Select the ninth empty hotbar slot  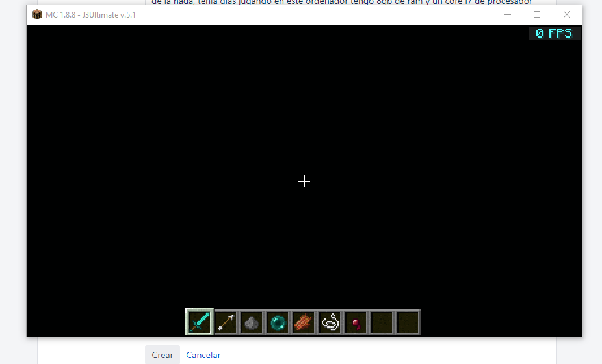click(x=408, y=322)
